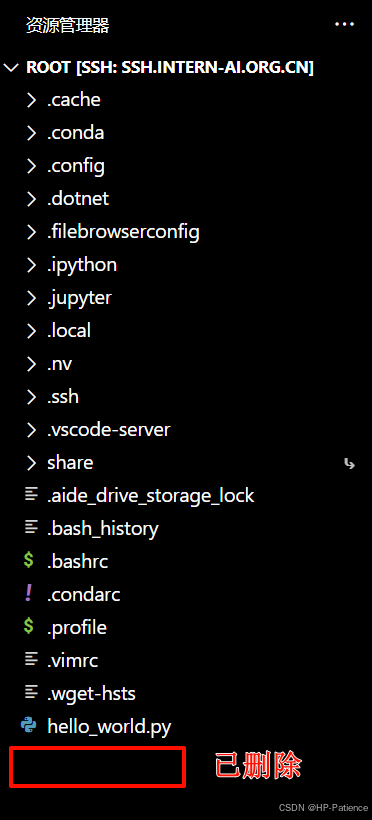Click the text file icon beside .bash_history
372x820 pixels.
click(31, 528)
